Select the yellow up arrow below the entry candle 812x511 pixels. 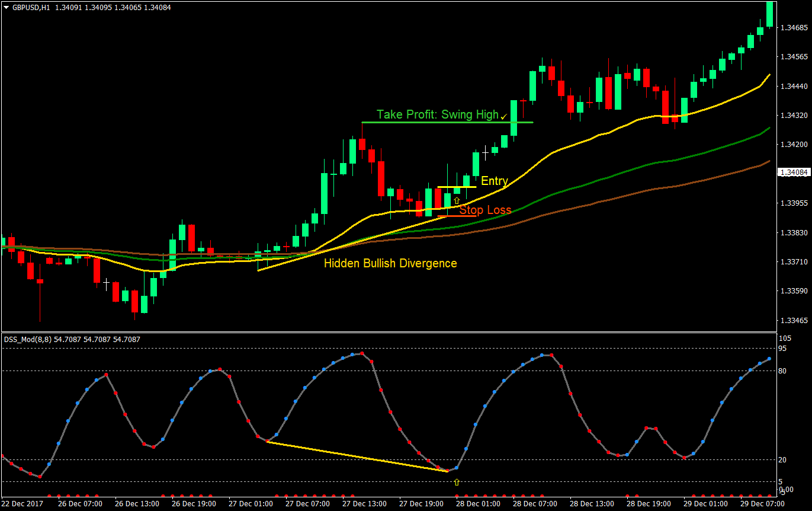point(457,200)
